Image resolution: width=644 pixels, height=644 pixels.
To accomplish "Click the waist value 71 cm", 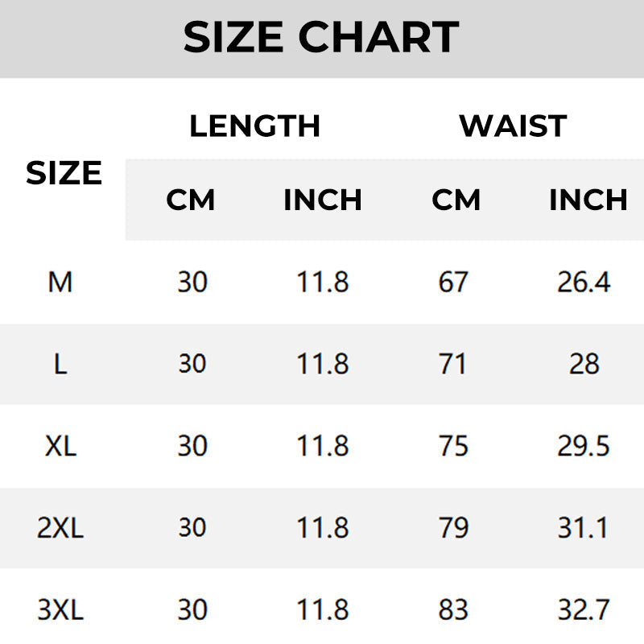I will (453, 364).
